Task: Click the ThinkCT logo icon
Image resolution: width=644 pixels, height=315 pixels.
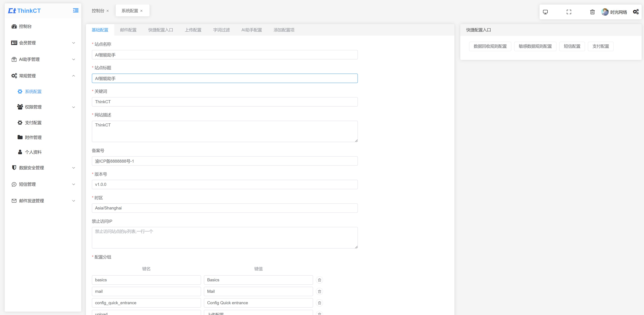Action: 12,10
